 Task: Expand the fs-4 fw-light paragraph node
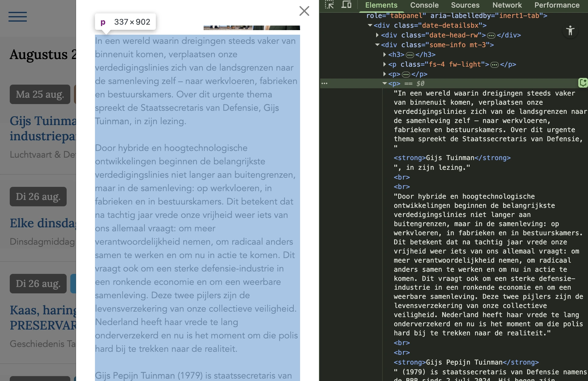385,65
